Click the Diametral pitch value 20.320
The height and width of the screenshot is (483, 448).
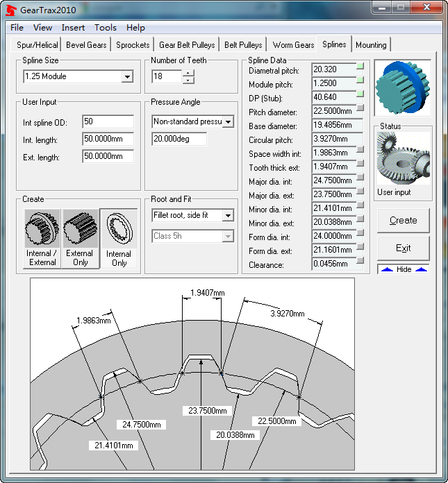tap(334, 69)
